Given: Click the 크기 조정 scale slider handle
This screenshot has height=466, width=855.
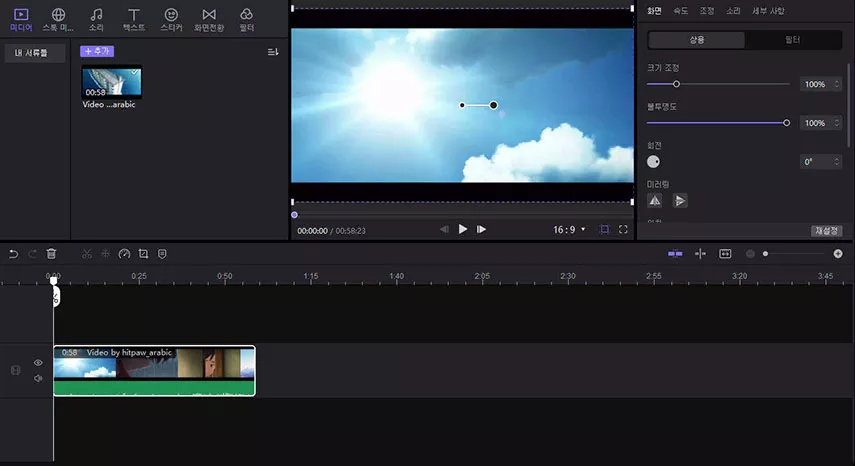Looking at the screenshot, I should [x=676, y=84].
